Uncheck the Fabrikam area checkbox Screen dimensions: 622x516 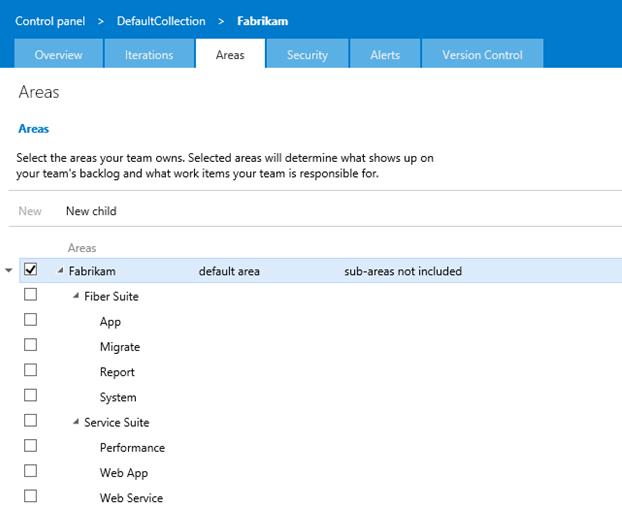[x=31, y=269]
